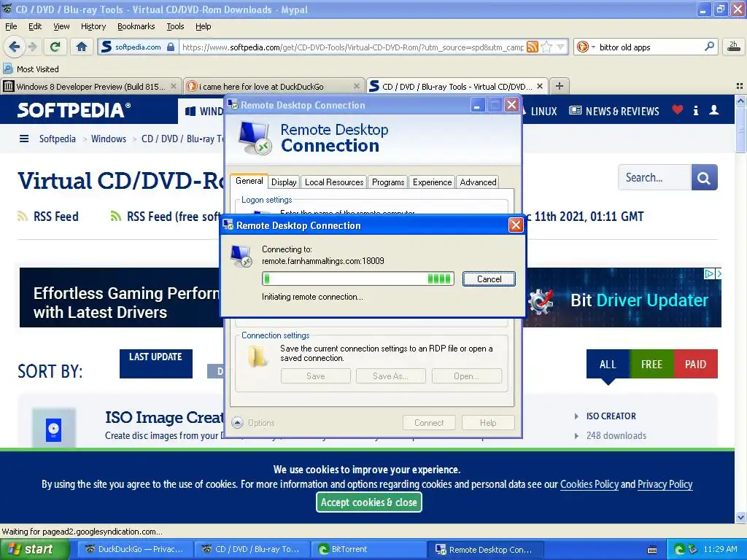This screenshot has width=747, height=560.
Task: Select the Display tab in Remote Desktop
Action: [284, 182]
